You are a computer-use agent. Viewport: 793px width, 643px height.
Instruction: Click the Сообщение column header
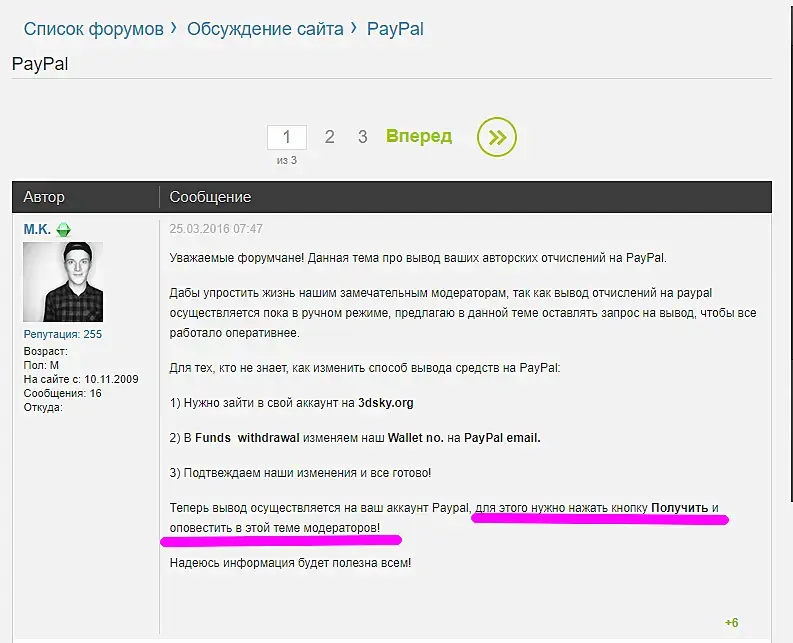pyautogui.click(x=210, y=197)
